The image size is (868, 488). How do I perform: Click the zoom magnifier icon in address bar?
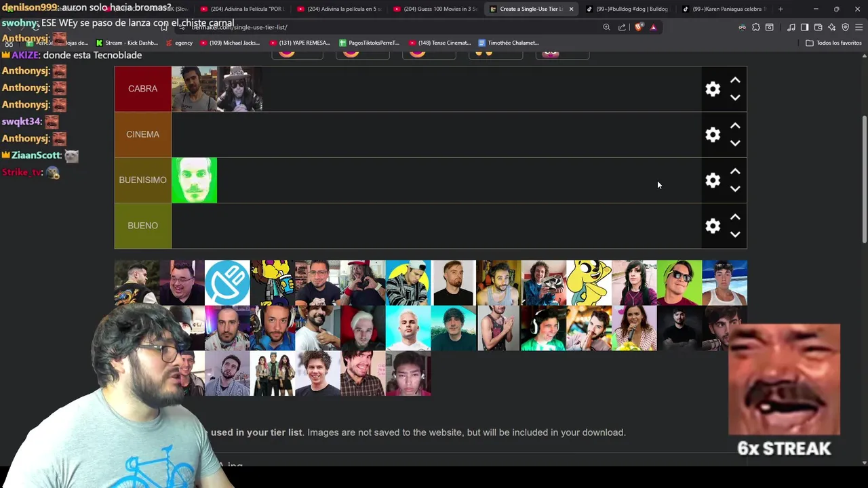point(606,27)
